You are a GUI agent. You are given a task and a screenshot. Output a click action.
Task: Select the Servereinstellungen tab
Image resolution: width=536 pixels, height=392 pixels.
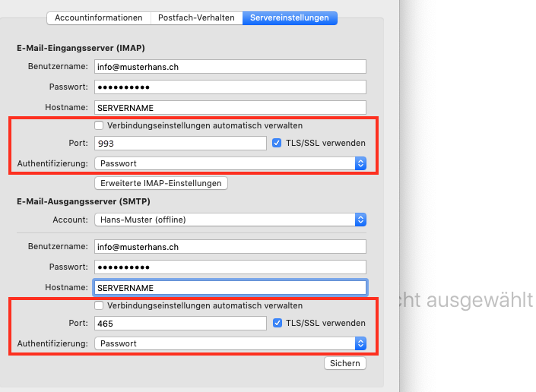290,17
